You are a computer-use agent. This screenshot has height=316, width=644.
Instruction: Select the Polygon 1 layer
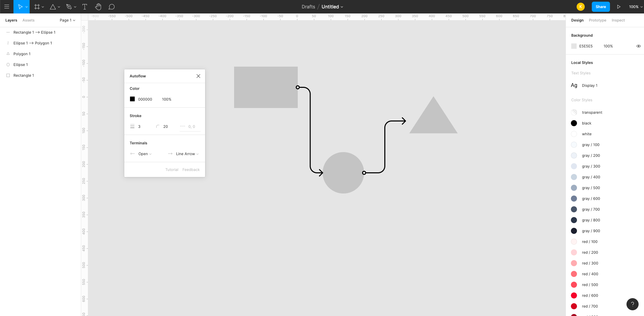22,54
